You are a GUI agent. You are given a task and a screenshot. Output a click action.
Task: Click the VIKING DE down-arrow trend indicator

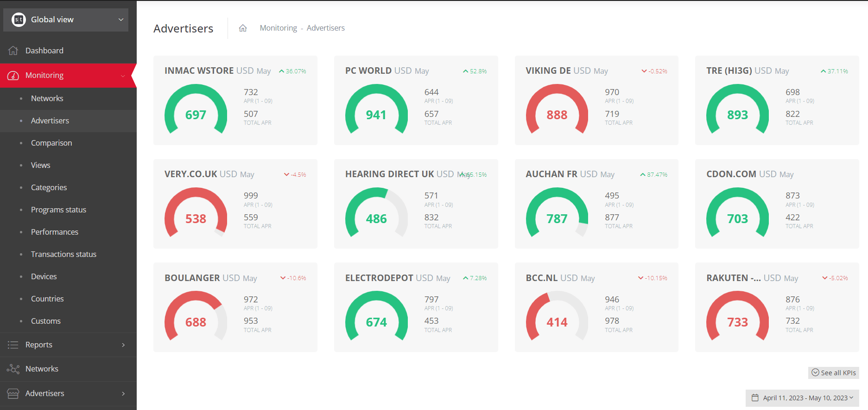tap(644, 71)
